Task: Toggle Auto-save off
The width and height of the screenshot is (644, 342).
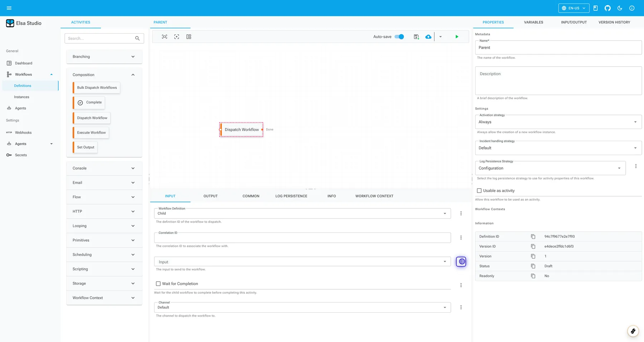Action: (399, 37)
